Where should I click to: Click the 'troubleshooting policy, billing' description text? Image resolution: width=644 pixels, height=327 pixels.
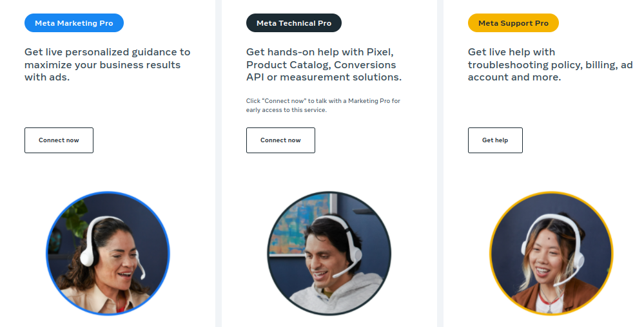[550, 64]
